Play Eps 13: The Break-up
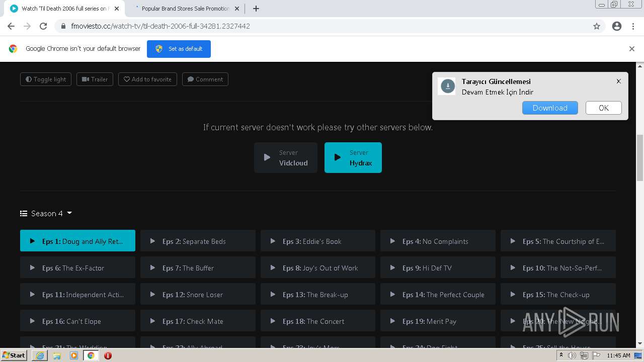This screenshot has width=644, height=362. pos(318,294)
